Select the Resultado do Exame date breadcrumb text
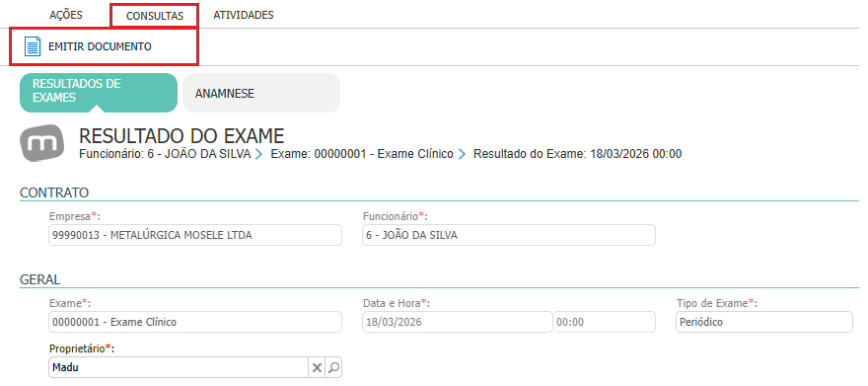This screenshot has width=868, height=386. click(577, 154)
